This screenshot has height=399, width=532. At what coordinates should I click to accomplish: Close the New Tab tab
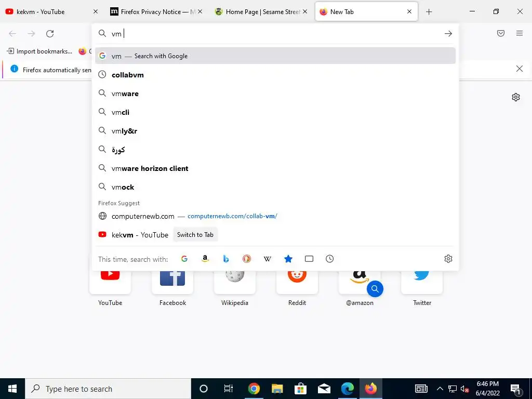[409, 11]
